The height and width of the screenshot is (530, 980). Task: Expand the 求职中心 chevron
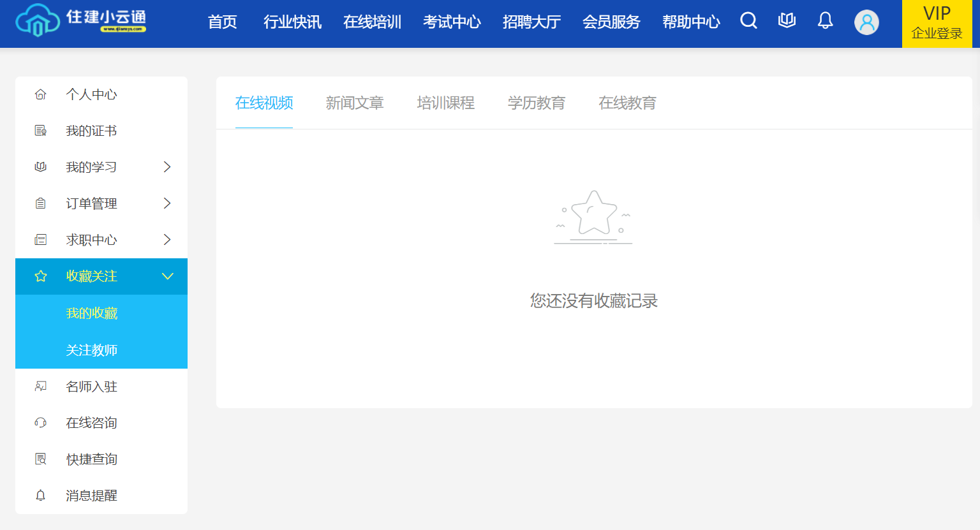(x=167, y=240)
